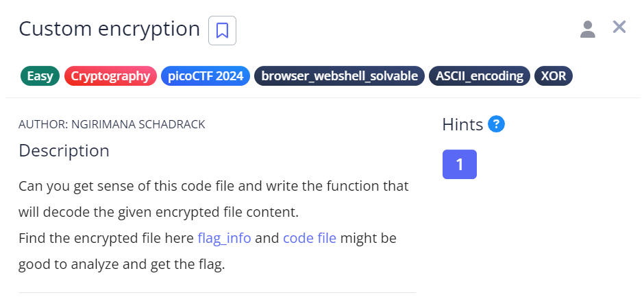This screenshot has height=306, width=644.
Task: Close the challenge dialog
Action: point(619,27)
